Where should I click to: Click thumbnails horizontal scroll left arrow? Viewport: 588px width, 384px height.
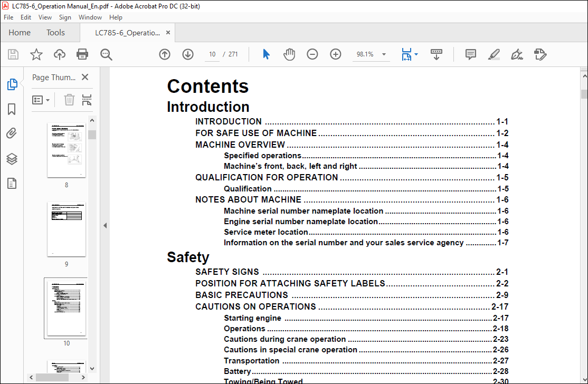(x=31, y=377)
